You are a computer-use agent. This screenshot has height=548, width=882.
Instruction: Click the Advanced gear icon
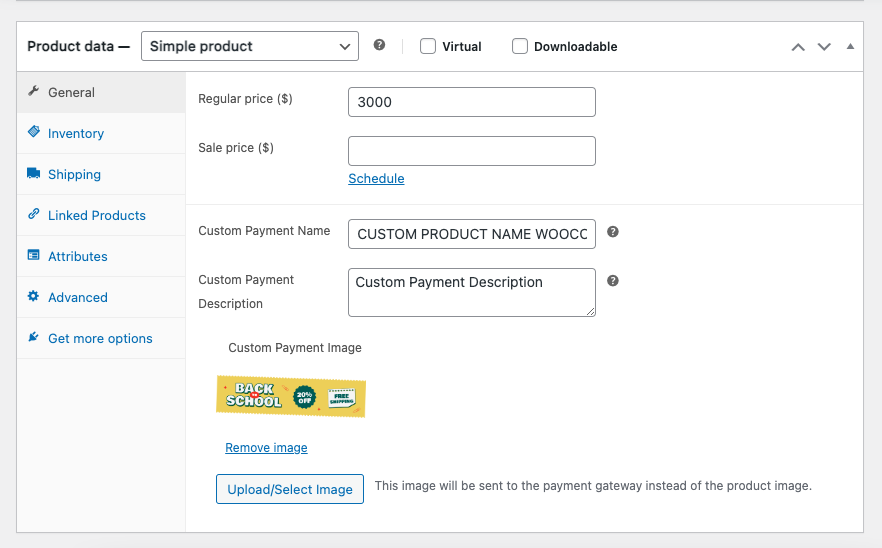coord(34,297)
